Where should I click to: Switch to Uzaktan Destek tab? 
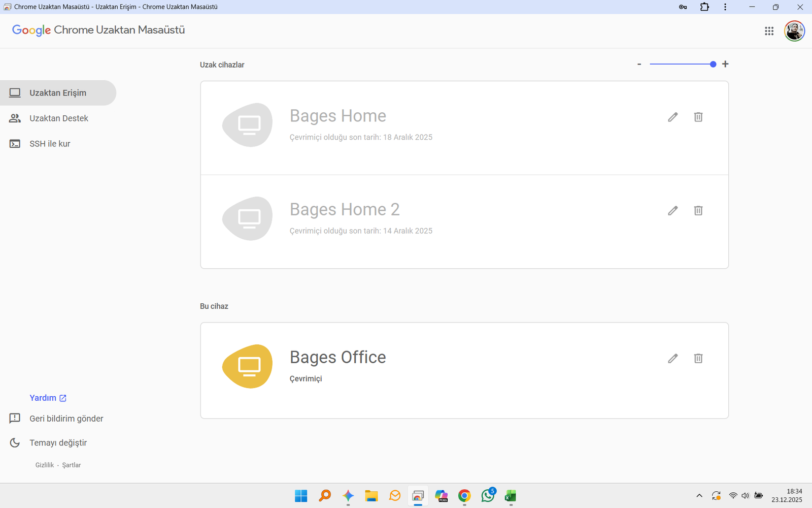(x=58, y=118)
